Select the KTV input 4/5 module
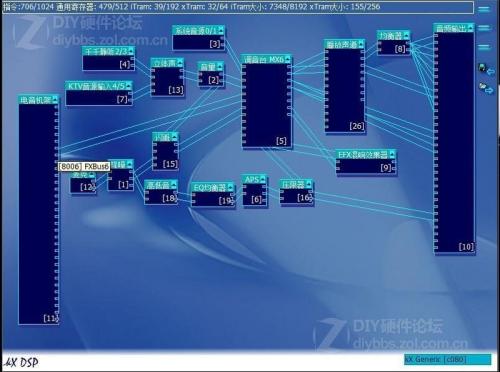Image resolution: width=500 pixels, height=372 pixels. click(x=99, y=93)
